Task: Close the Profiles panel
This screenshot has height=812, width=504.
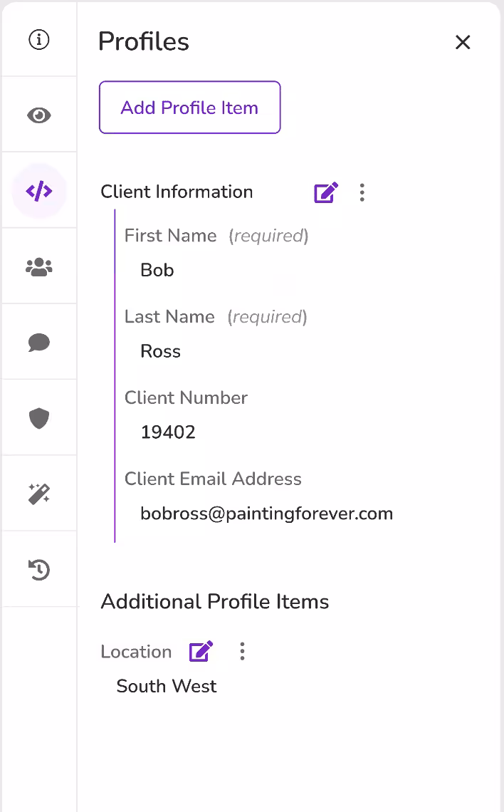Action: click(463, 42)
